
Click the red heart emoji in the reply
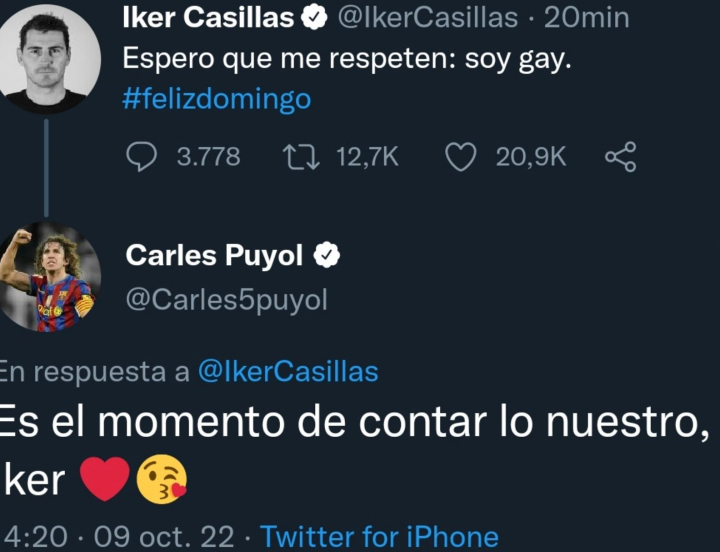coord(104,481)
